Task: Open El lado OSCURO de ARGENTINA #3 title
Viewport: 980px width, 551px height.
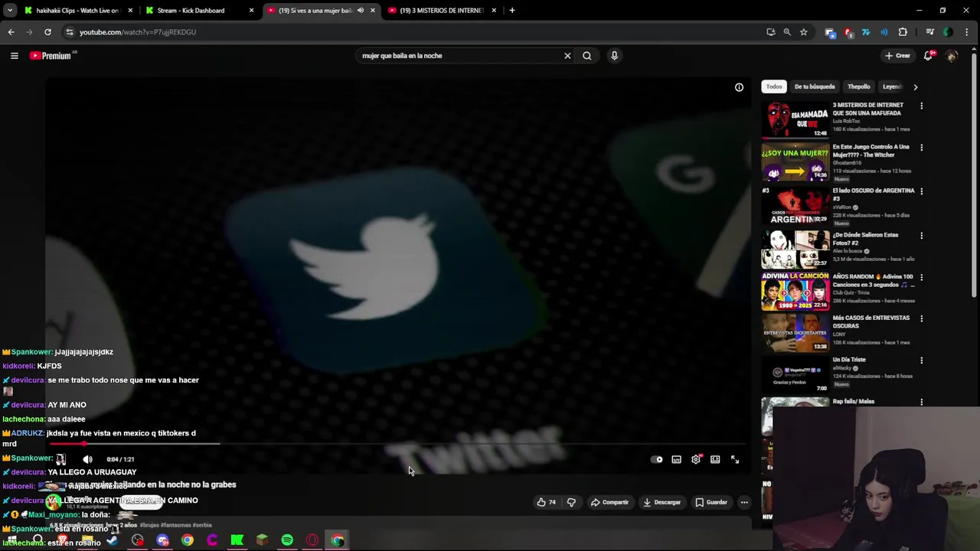Action: pyautogui.click(x=874, y=194)
